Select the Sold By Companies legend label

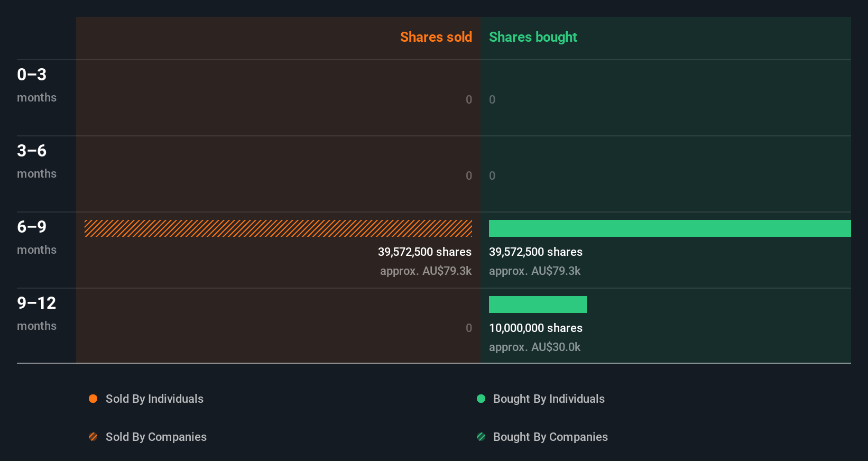click(x=156, y=437)
